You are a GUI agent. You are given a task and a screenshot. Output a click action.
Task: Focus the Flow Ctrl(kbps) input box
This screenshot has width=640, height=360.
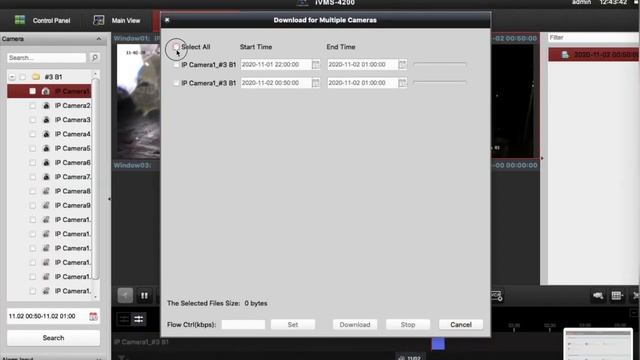tap(243, 324)
